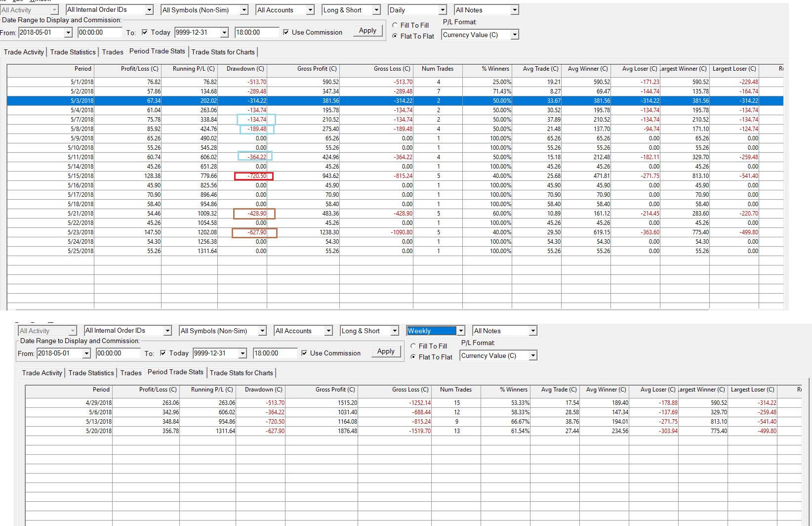Screen dimensions: 812x526
Task: Click the top Apply button
Action: [x=367, y=31]
